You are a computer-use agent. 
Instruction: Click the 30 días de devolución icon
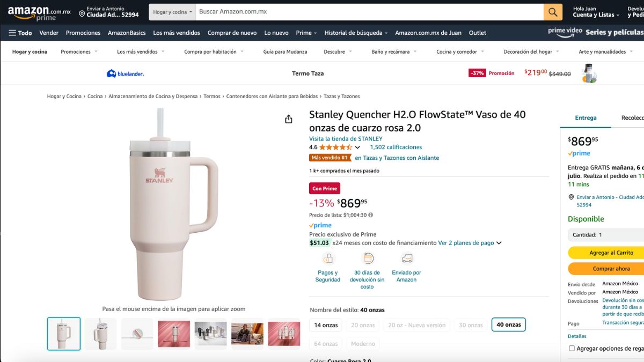pos(368,258)
